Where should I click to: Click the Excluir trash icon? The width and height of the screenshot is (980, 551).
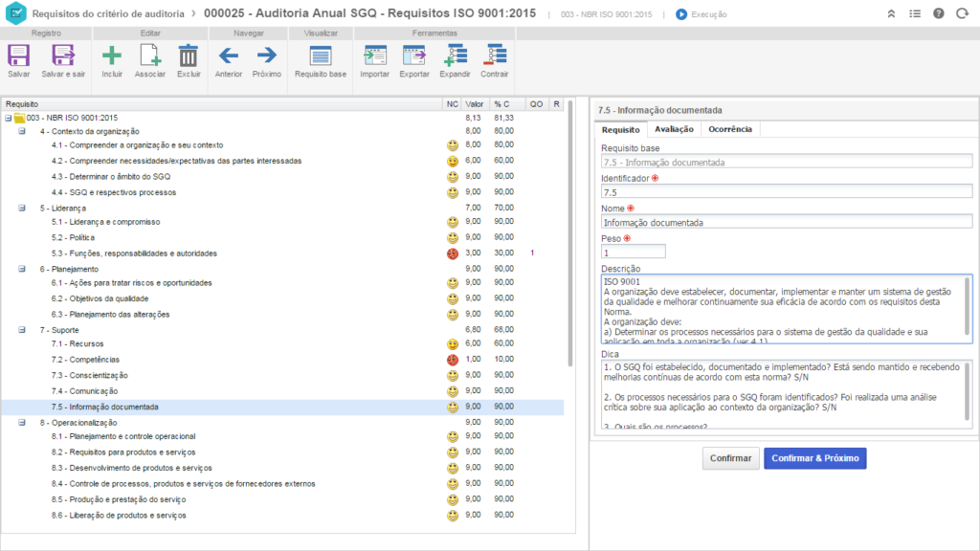click(189, 55)
